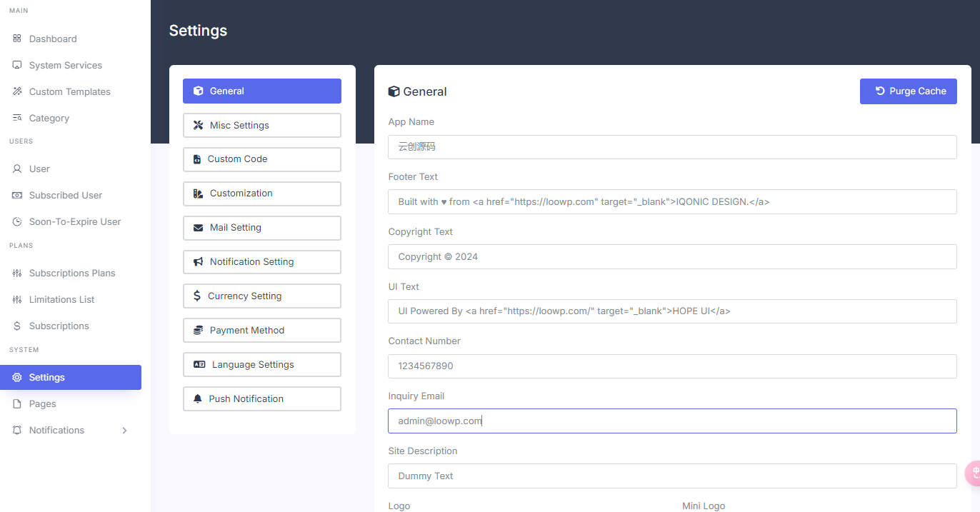The height and width of the screenshot is (512, 980).
Task: Click the User person icon
Action: coord(17,169)
